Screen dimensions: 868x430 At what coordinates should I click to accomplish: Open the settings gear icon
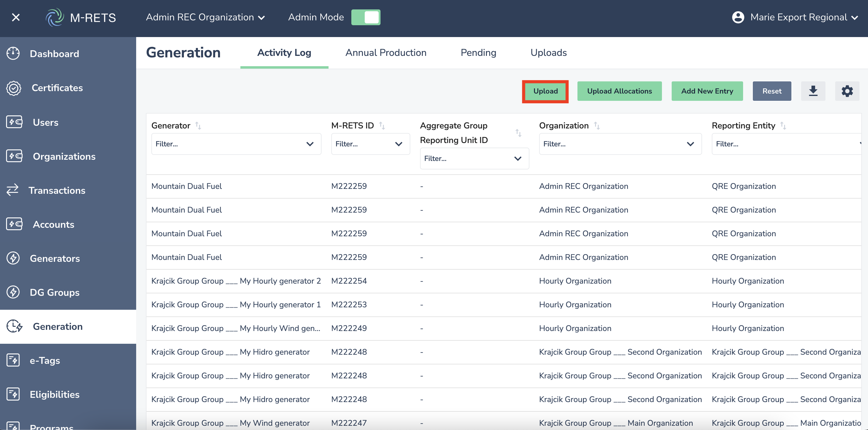(847, 91)
